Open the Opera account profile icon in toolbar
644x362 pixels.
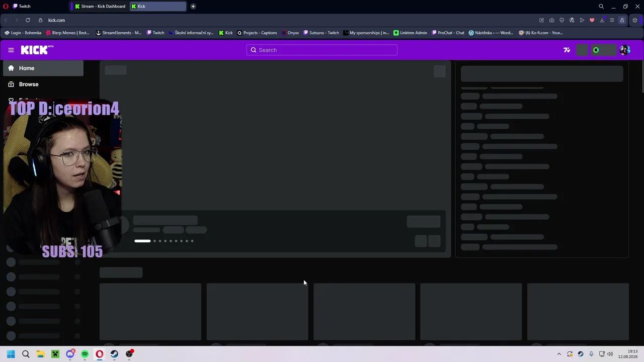622,20
